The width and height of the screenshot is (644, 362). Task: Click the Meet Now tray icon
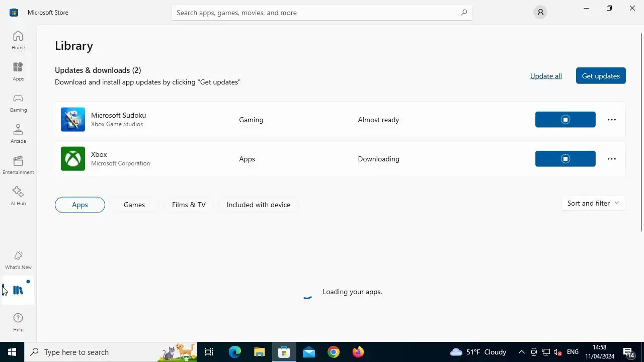[x=534, y=352]
